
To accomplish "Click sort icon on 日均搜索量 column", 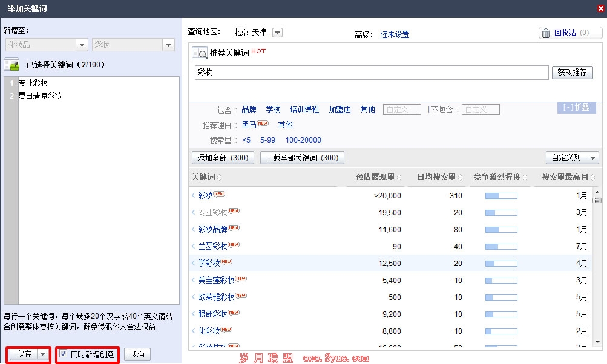I will (x=459, y=177).
